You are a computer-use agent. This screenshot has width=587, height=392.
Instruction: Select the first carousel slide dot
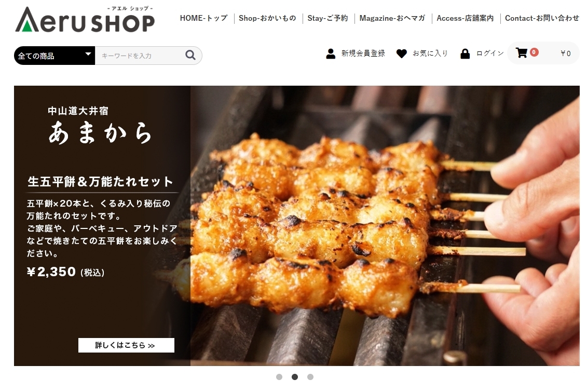point(279,377)
